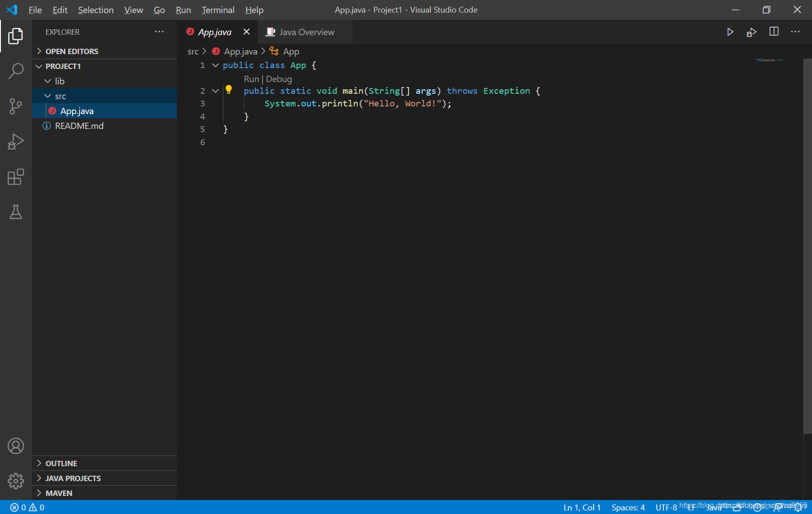Open the Go menu
The width and height of the screenshot is (812, 514).
pos(159,10)
